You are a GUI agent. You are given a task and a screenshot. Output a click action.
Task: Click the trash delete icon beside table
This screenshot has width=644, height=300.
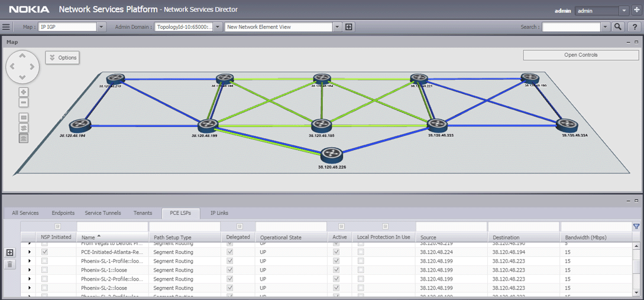pos(9,264)
